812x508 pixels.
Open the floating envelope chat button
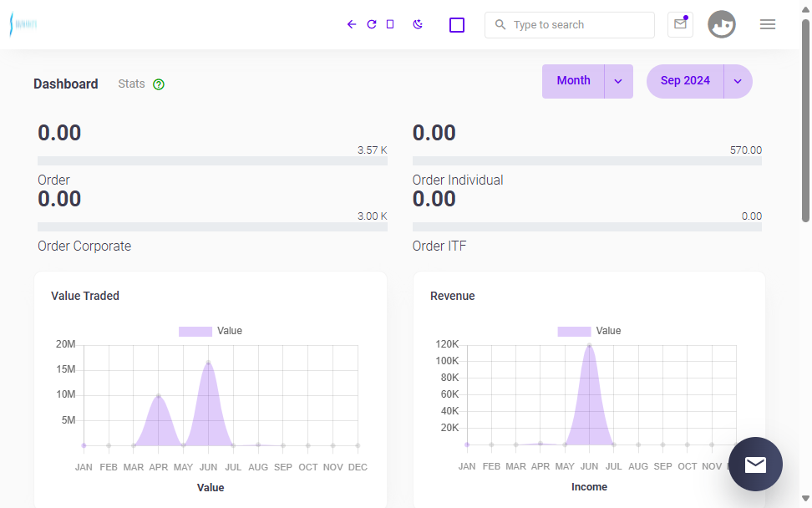pos(755,465)
